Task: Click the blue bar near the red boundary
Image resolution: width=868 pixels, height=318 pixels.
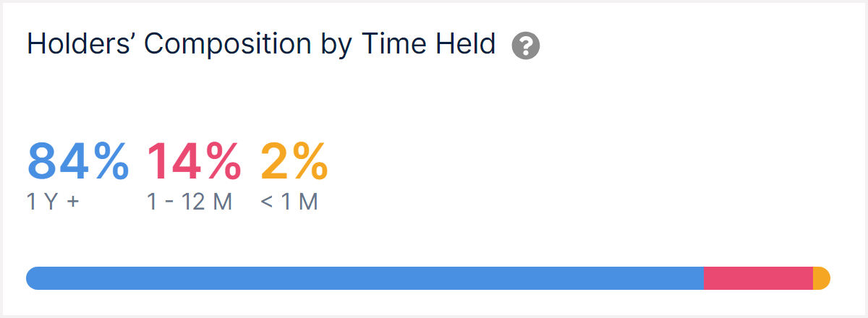Action: (x=694, y=278)
